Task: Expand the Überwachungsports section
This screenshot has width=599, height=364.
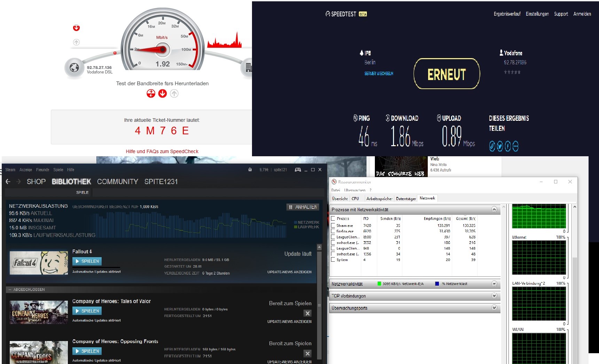Action: coord(494,308)
